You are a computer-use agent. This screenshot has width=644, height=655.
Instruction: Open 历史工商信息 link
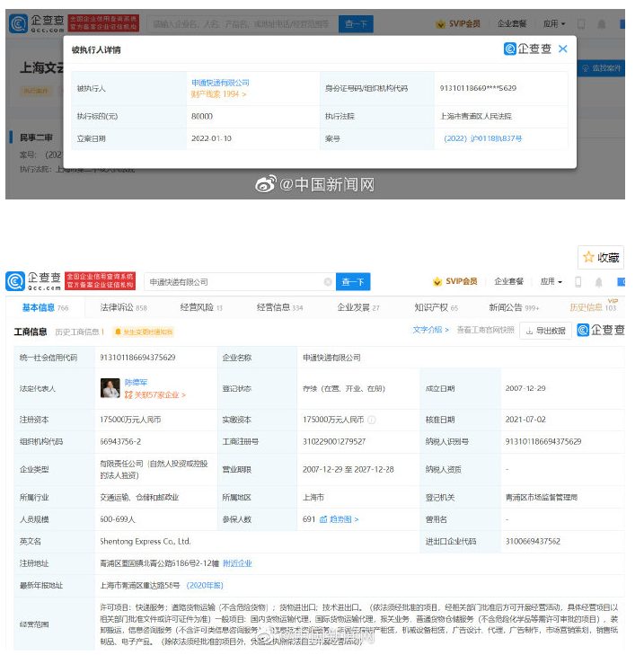[x=79, y=332]
